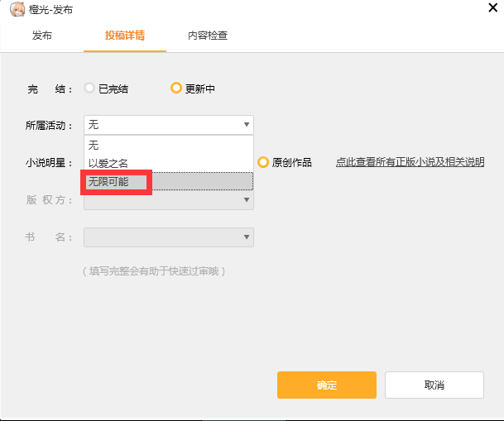Select the 投稿详情 tab
This screenshot has height=421, width=504.
[125, 36]
